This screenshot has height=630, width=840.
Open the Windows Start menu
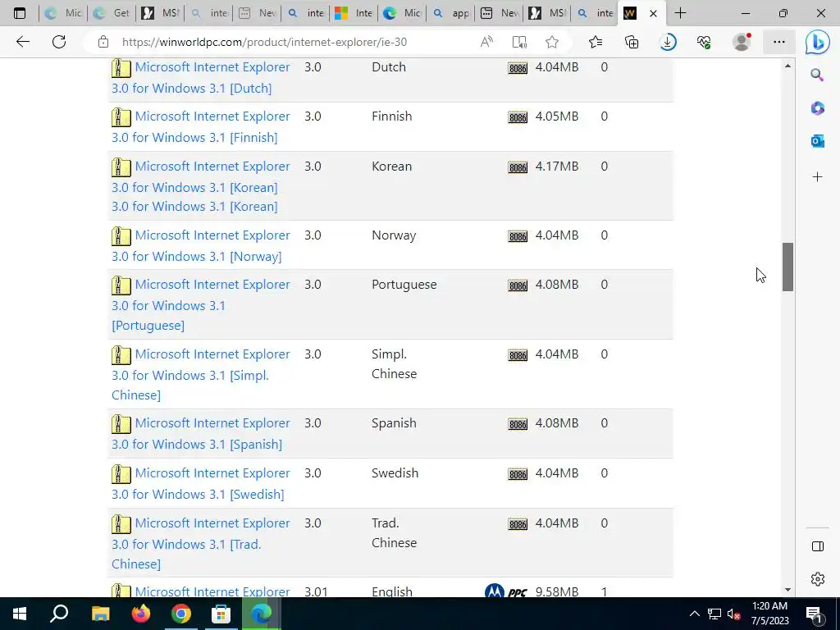pos(20,614)
